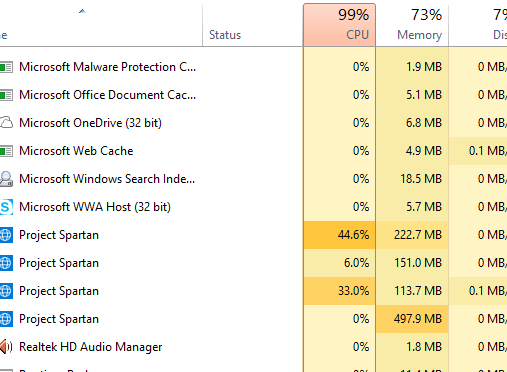Click the 18.5 MB memory cell

click(412, 179)
